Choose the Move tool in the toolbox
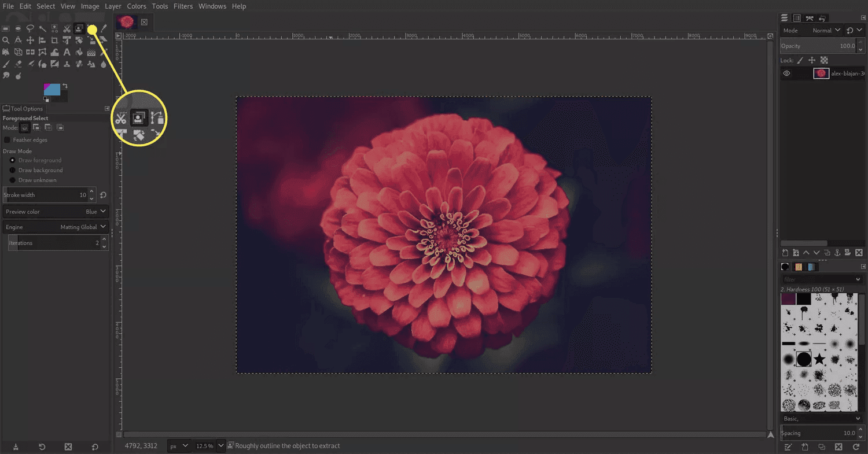Viewport: 868px width, 454px height. pyautogui.click(x=30, y=40)
